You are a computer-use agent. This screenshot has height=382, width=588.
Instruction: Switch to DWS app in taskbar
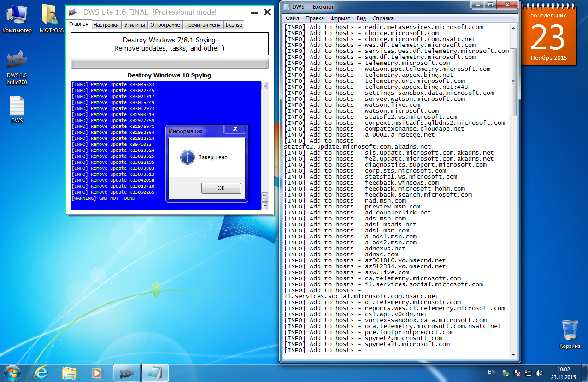[127, 372]
